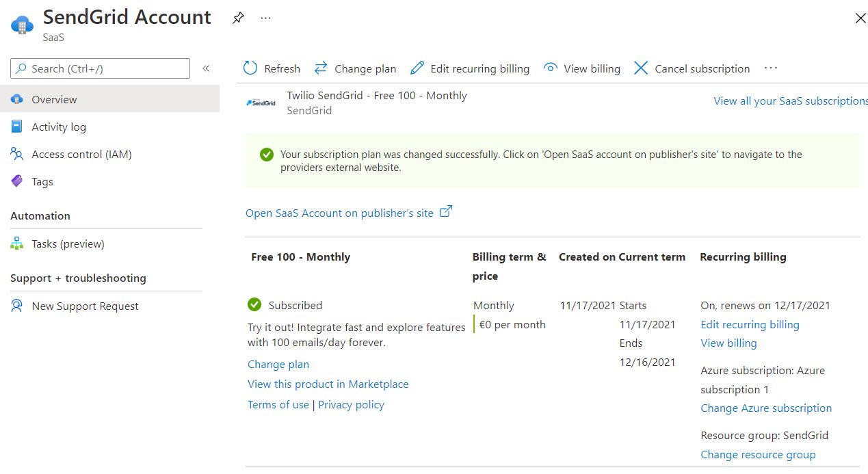868x474 pixels.
Task: Click the 'Twilio SendGrid - Free 100 - Monthly' title
Action: (377, 95)
